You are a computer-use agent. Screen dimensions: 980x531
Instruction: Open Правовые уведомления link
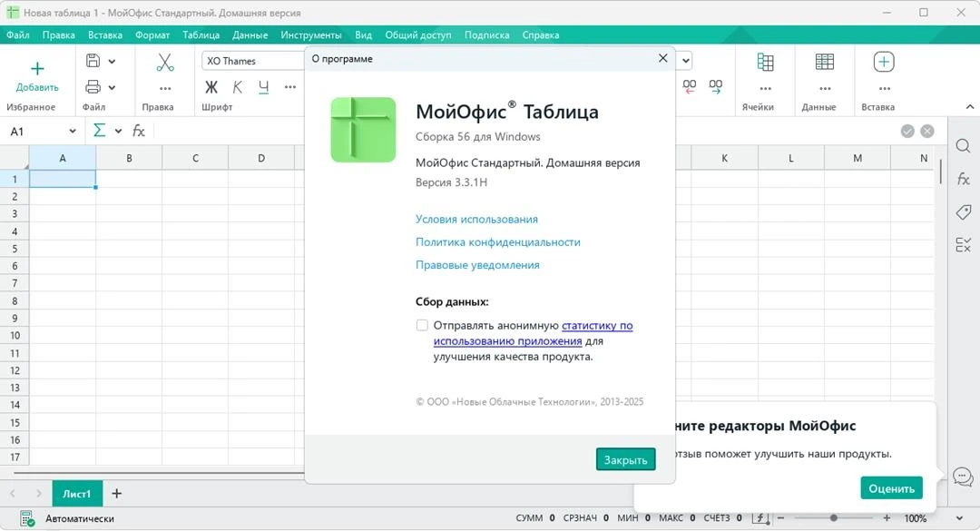[477, 264]
